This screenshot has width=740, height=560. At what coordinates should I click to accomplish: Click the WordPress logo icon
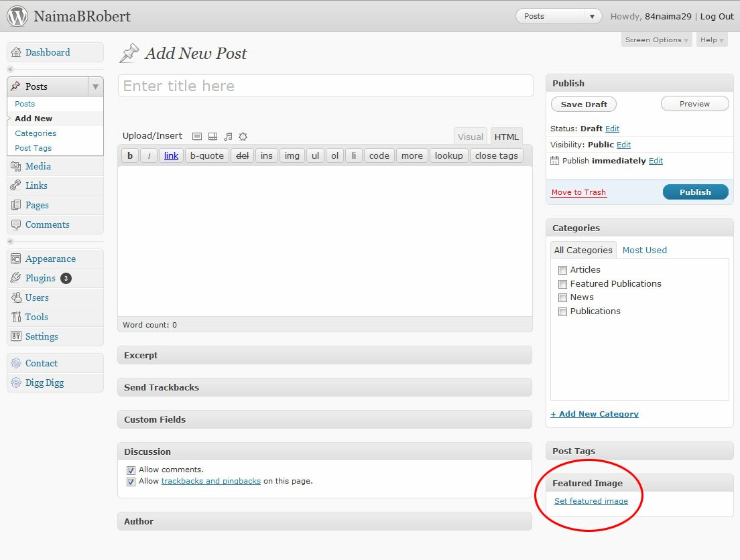click(17, 16)
